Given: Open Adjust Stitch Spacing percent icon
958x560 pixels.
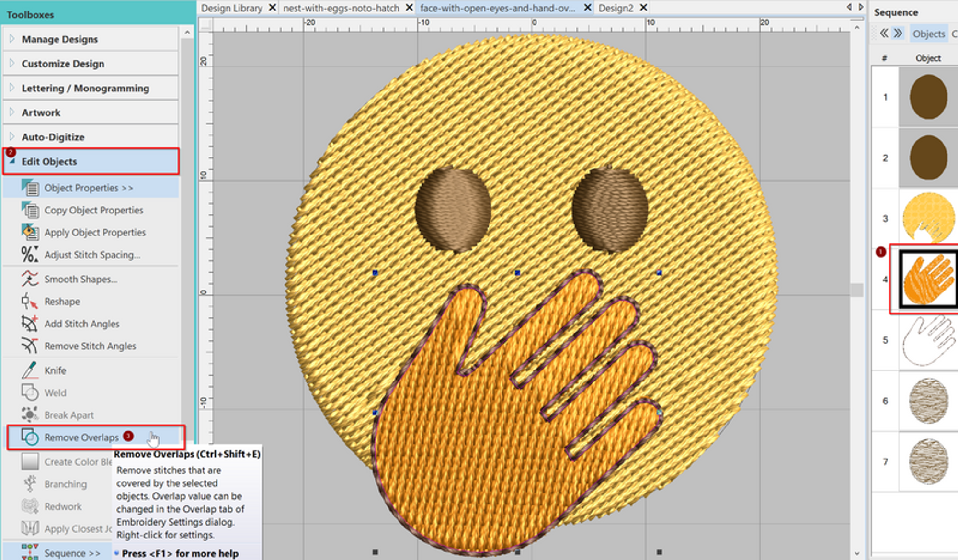Looking at the screenshot, I should click(x=30, y=254).
